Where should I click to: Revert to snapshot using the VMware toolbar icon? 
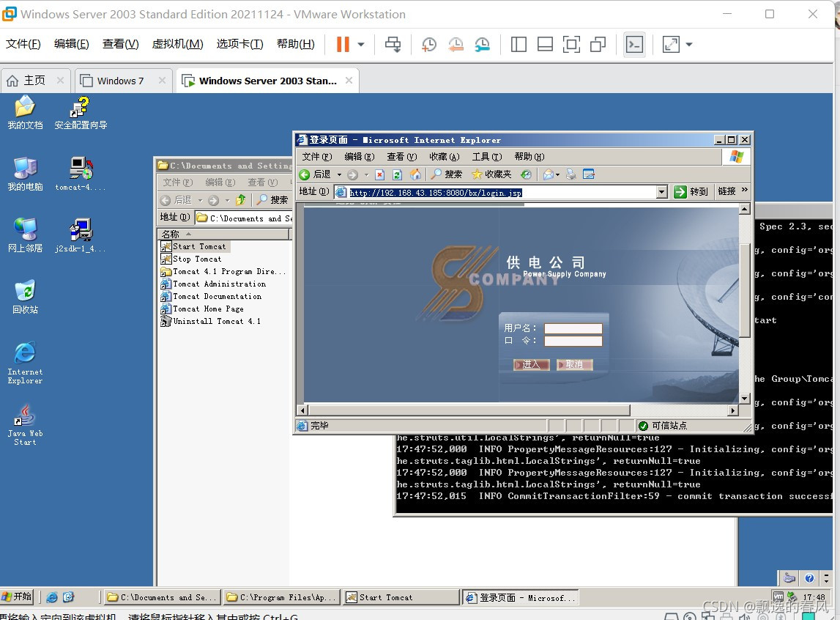pos(456,45)
